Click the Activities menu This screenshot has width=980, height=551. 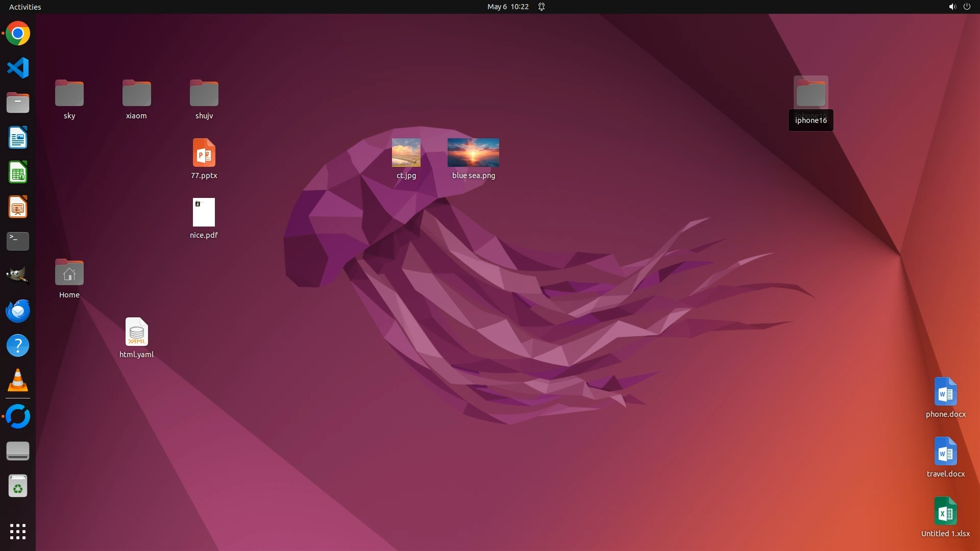[x=25, y=7]
